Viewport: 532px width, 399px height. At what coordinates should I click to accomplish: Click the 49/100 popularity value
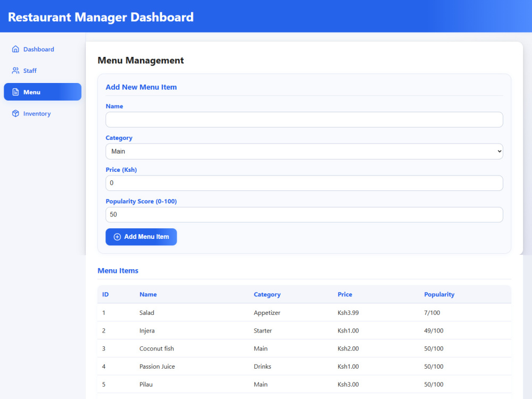pyautogui.click(x=434, y=331)
